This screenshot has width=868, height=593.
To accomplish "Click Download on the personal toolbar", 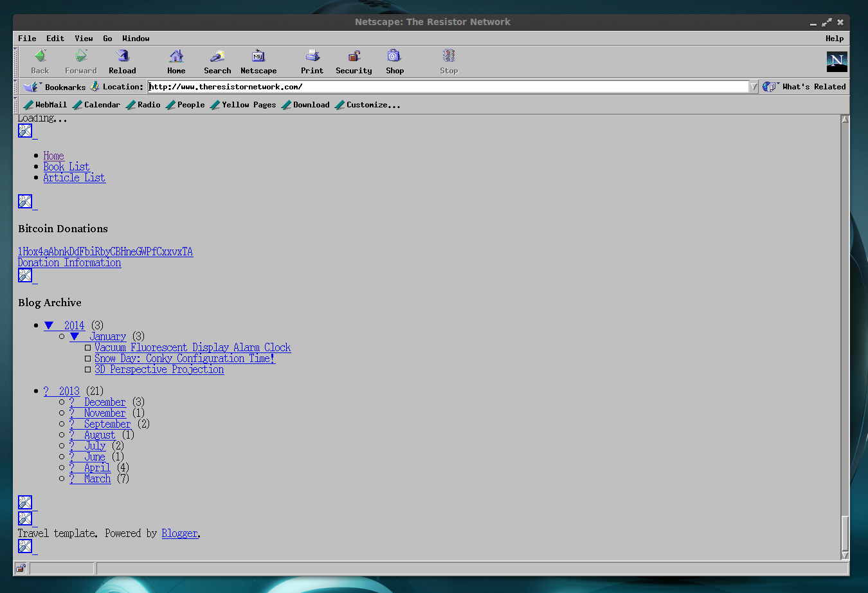I will [x=305, y=105].
